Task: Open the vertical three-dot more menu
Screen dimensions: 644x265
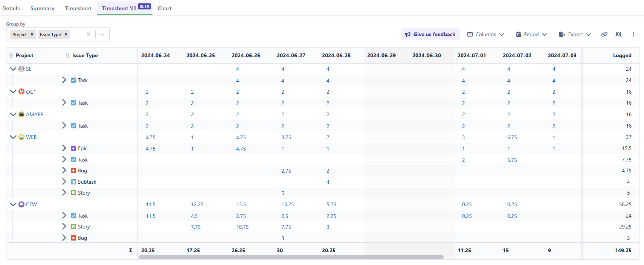Action: [633, 34]
